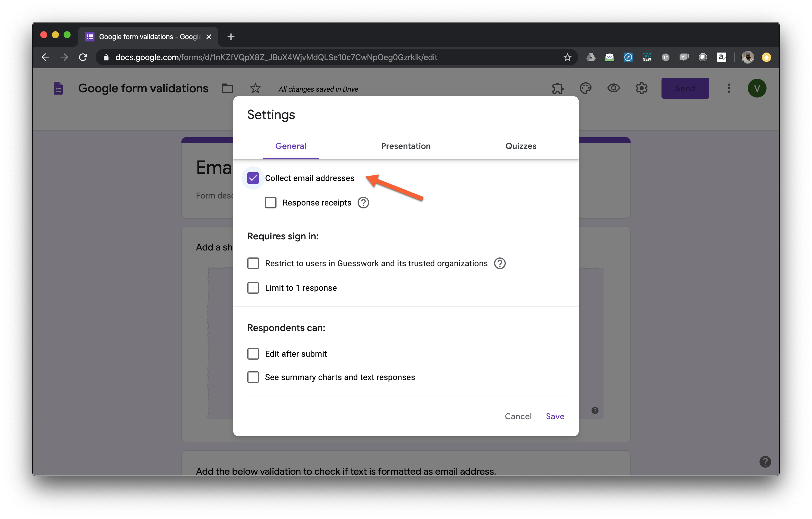Enable Response receipts checkbox
Image resolution: width=812 pixels, height=519 pixels.
tap(270, 203)
